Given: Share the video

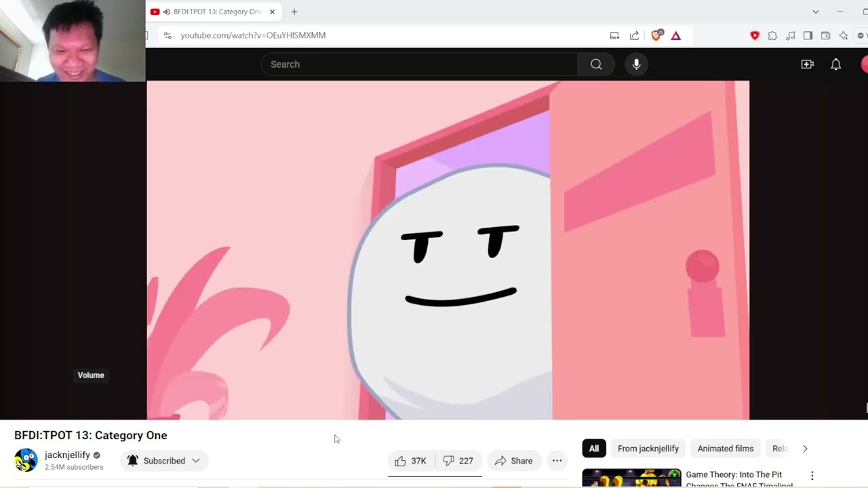Looking at the screenshot, I should tap(513, 461).
